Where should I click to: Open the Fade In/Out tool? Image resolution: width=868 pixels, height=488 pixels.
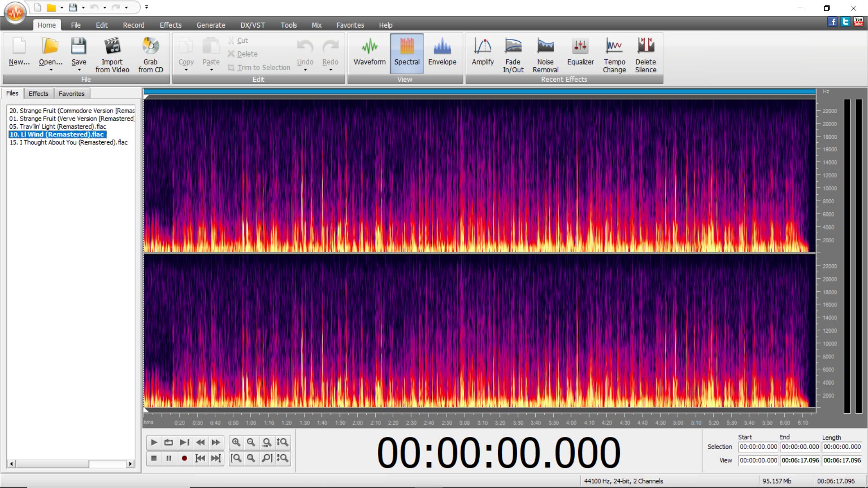(x=513, y=54)
